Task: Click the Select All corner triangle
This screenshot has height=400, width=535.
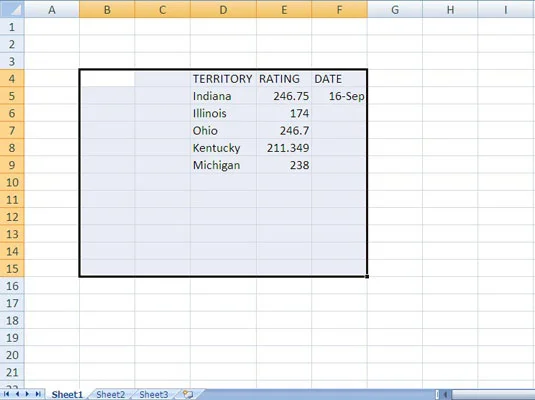Action: [12, 9]
